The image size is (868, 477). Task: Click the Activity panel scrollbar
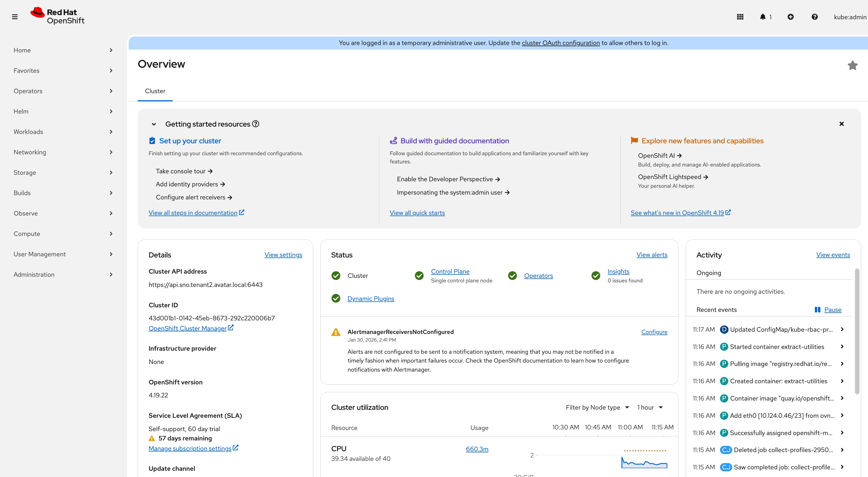pos(857,331)
